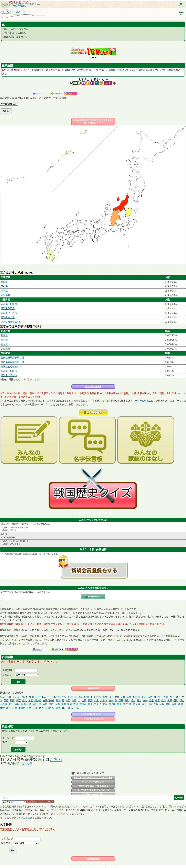The height and width of the screenshot is (868, 186).
Task: Click the pink 名字詳細検索 button below green search box
Action: (93, 688)
